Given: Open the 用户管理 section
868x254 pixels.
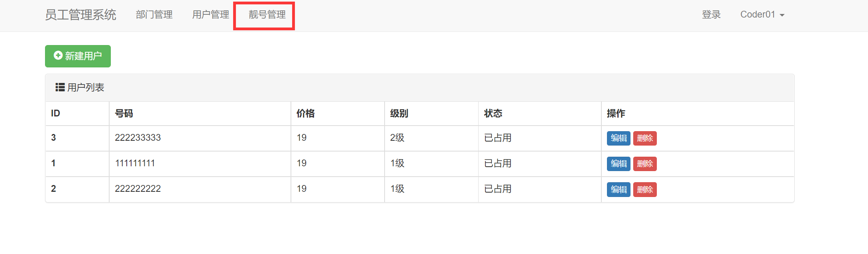Looking at the screenshot, I should tap(210, 15).
